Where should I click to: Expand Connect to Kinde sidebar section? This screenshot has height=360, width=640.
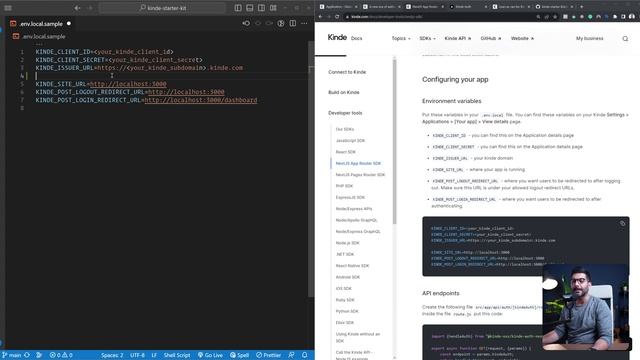click(x=347, y=72)
